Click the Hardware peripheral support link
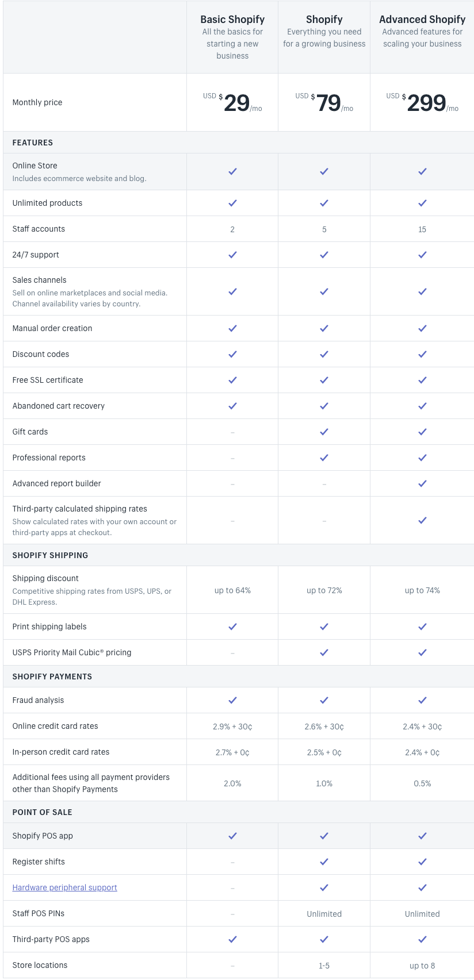474x980 pixels. (65, 887)
